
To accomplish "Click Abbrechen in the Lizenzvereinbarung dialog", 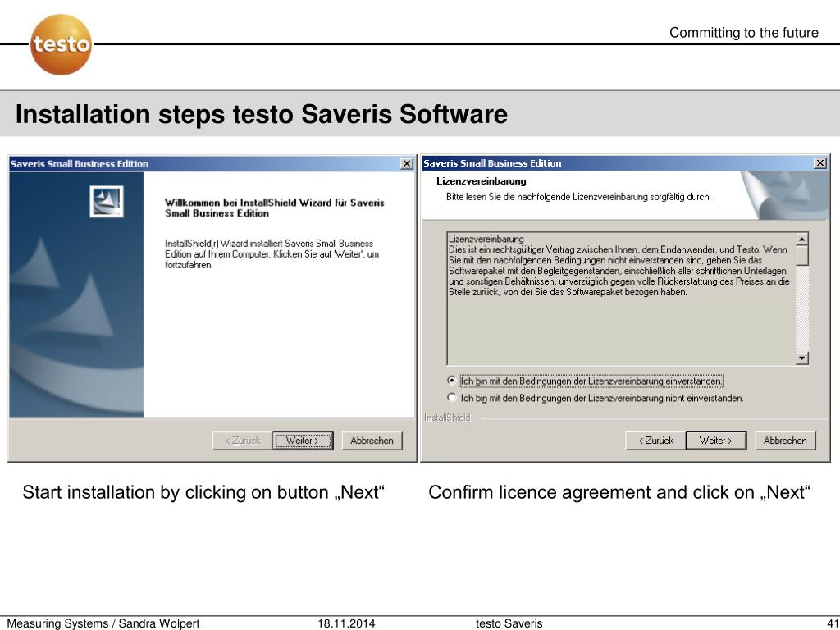I will click(x=785, y=441).
